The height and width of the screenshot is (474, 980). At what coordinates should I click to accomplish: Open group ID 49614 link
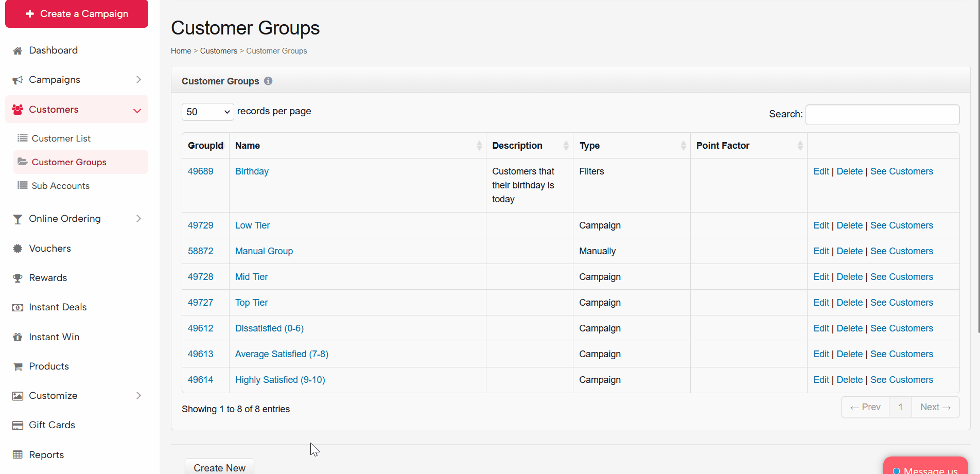(200, 380)
